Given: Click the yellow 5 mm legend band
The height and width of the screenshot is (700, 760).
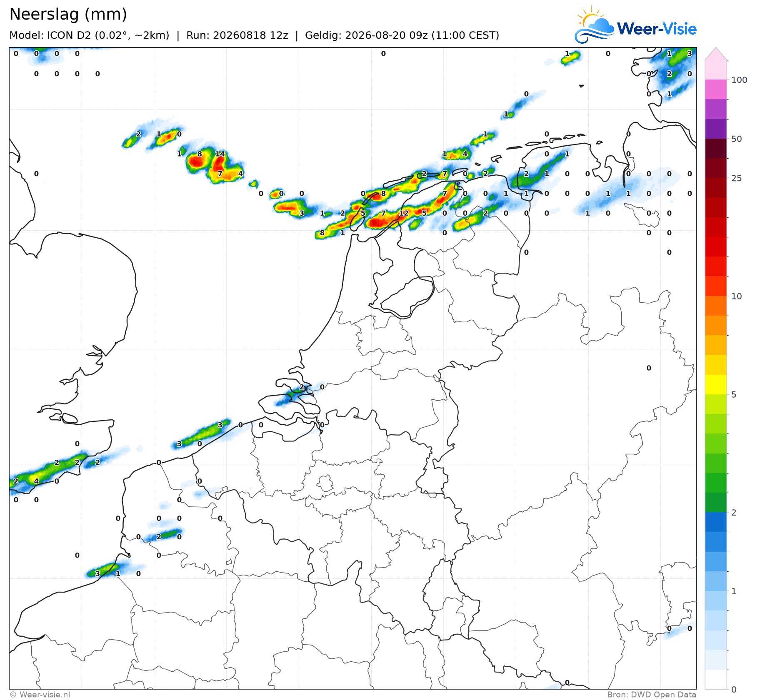Looking at the screenshot, I should 716,384.
